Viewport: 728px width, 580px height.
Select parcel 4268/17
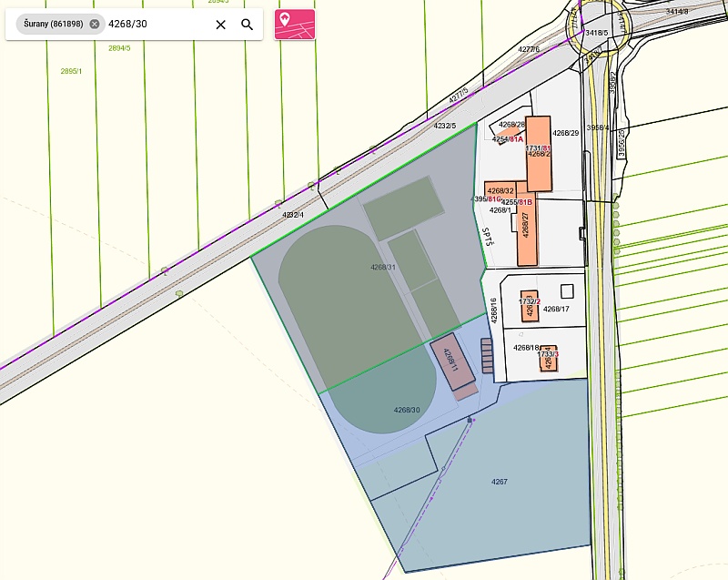(x=556, y=310)
